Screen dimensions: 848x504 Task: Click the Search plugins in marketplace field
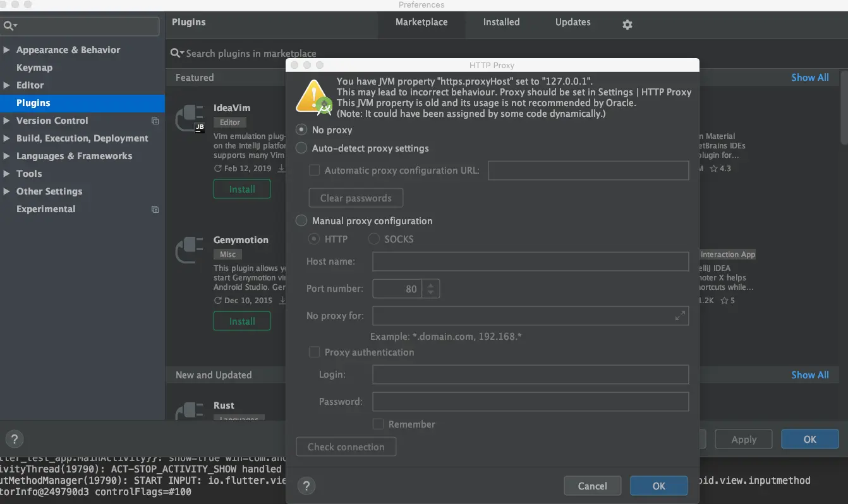pyautogui.click(x=251, y=54)
